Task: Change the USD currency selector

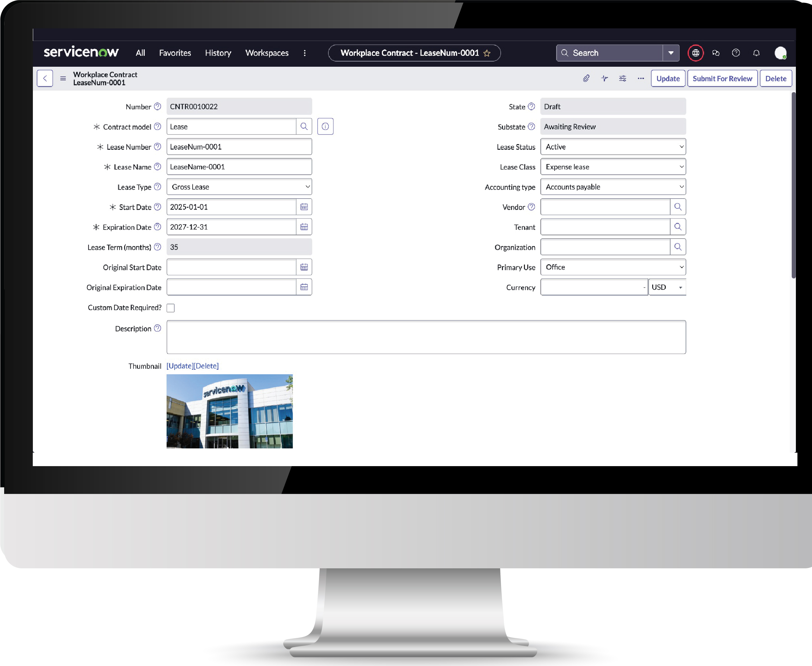Action: (667, 287)
